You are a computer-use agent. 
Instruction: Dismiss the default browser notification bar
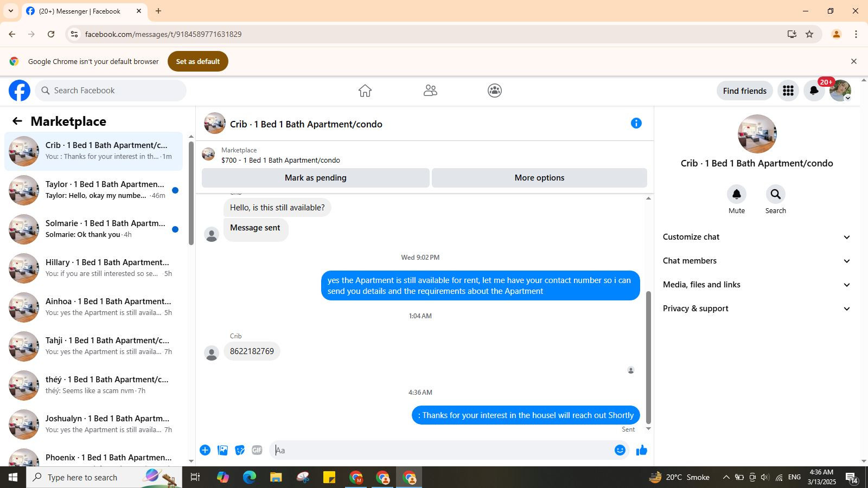(x=854, y=61)
